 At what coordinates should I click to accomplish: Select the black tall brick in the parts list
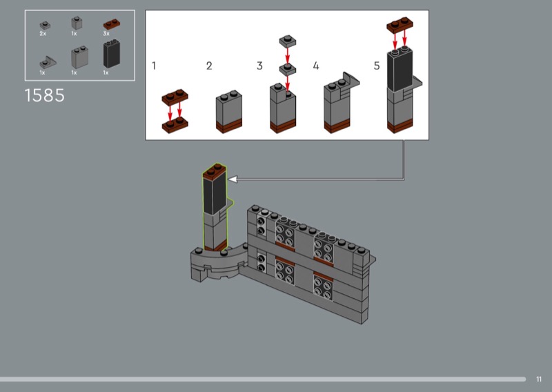[110, 53]
